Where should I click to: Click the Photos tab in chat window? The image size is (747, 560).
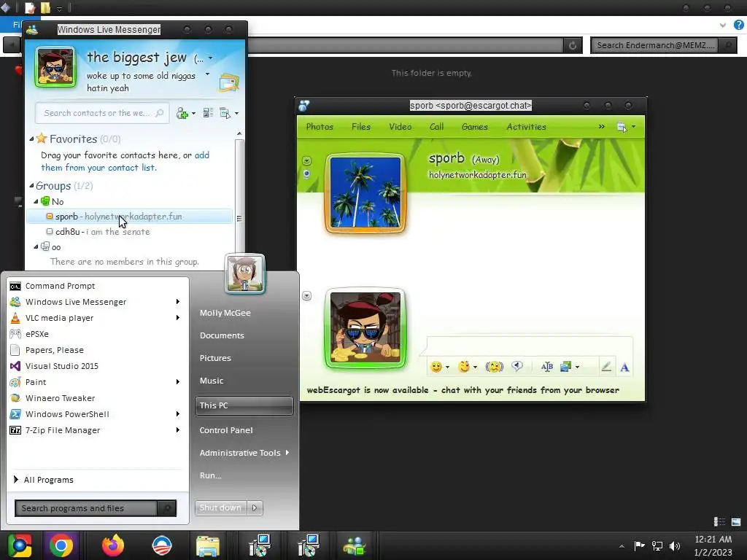click(320, 127)
